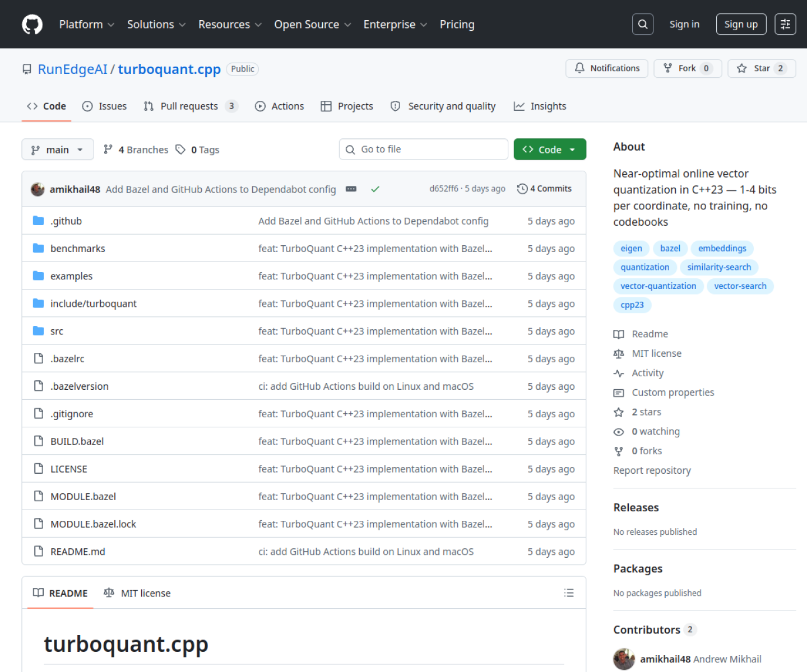The height and width of the screenshot is (672, 807).
Task: Click the eigen topic tag
Action: 632,249
